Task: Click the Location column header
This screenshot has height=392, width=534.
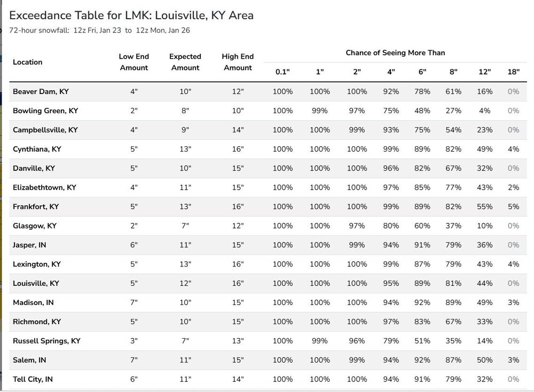Action: click(28, 62)
